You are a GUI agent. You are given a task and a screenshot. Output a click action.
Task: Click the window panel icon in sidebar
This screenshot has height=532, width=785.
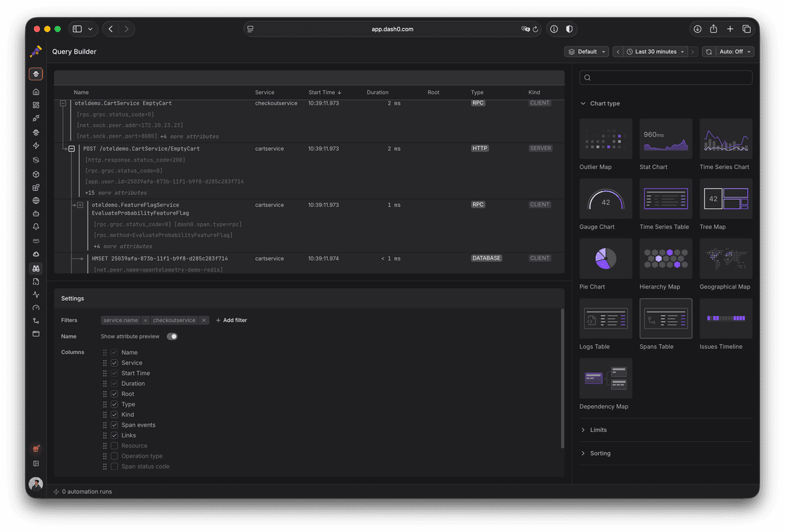(x=36, y=334)
